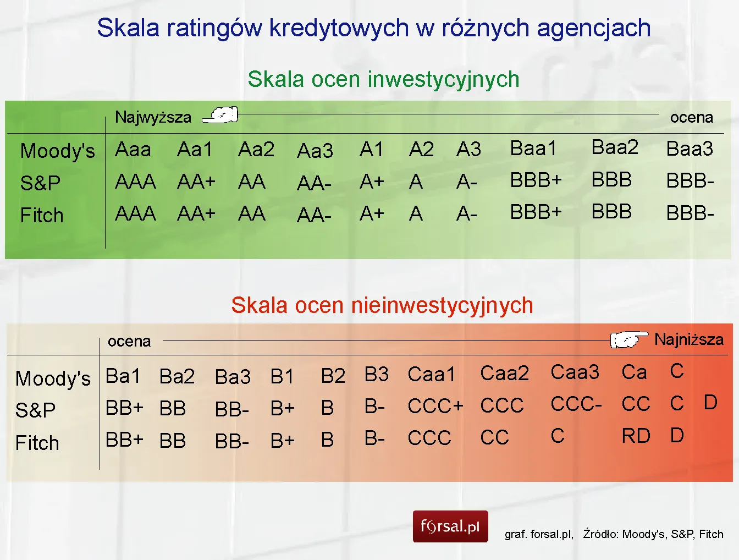
Task: Select the Caa1 Moody's rating cell
Action: [x=432, y=374]
